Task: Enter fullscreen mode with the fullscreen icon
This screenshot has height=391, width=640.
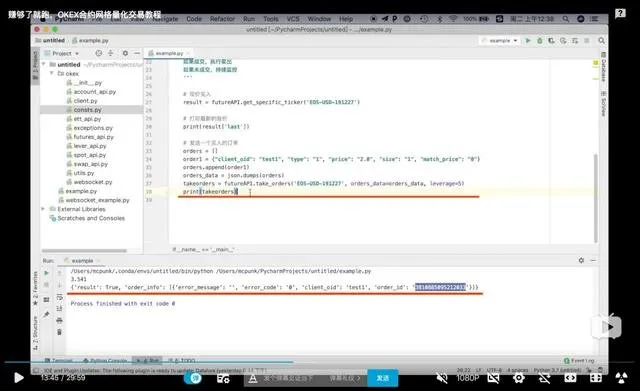Action: pos(596,378)
